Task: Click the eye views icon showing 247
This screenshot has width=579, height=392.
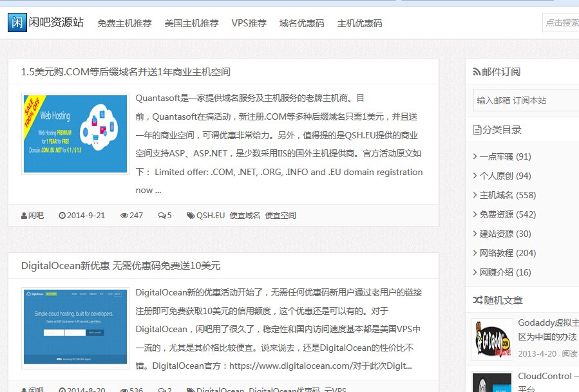Action: coord(124,216)
